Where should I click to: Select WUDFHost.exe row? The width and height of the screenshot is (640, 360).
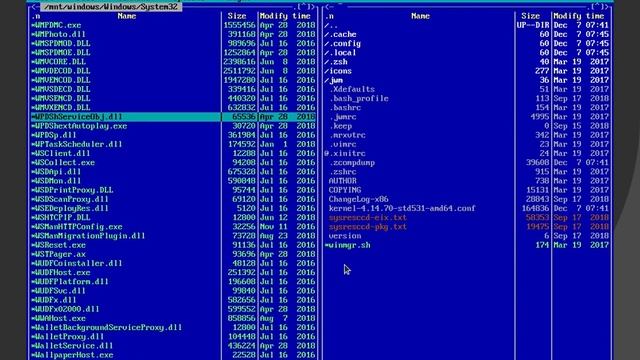point(173,273)
